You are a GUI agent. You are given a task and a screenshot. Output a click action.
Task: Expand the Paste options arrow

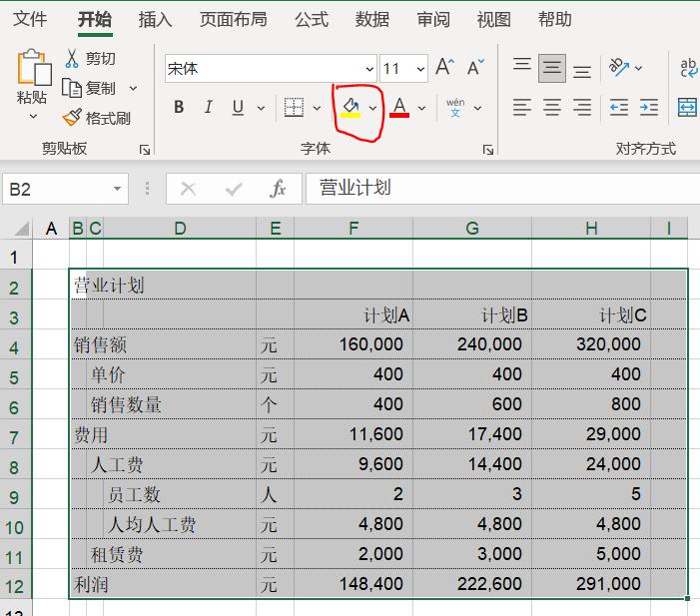[33, 117]
